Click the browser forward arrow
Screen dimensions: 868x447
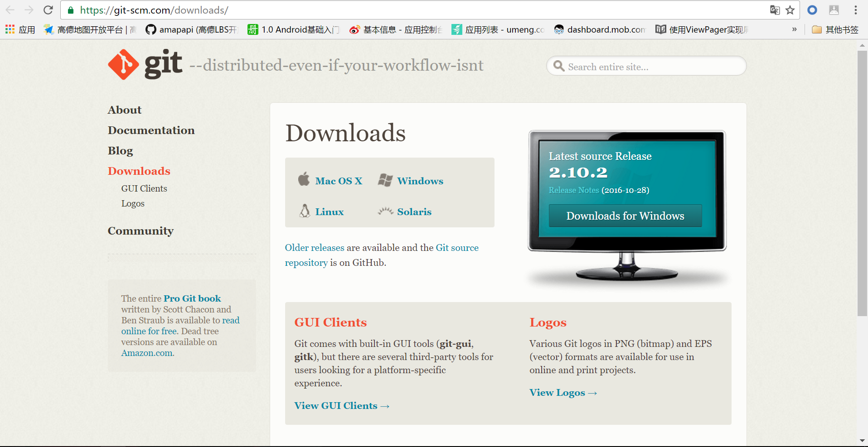coord(29,10)
